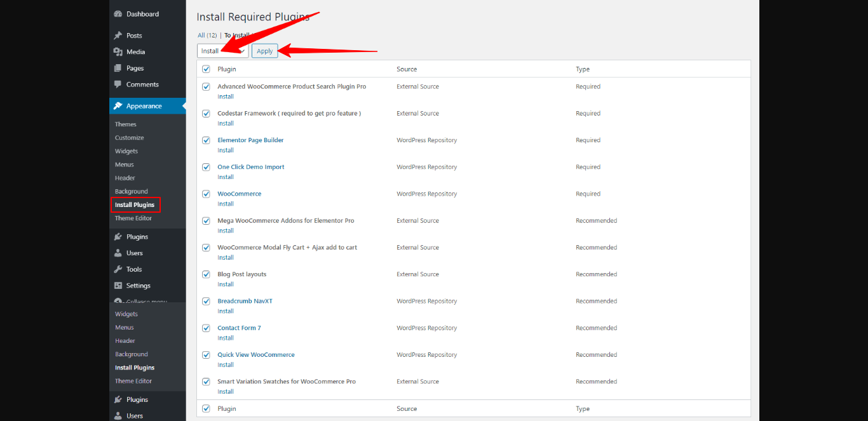Uncheck the Elementor Page Builder checkbox
868x421 pixels.
(206, 140)
